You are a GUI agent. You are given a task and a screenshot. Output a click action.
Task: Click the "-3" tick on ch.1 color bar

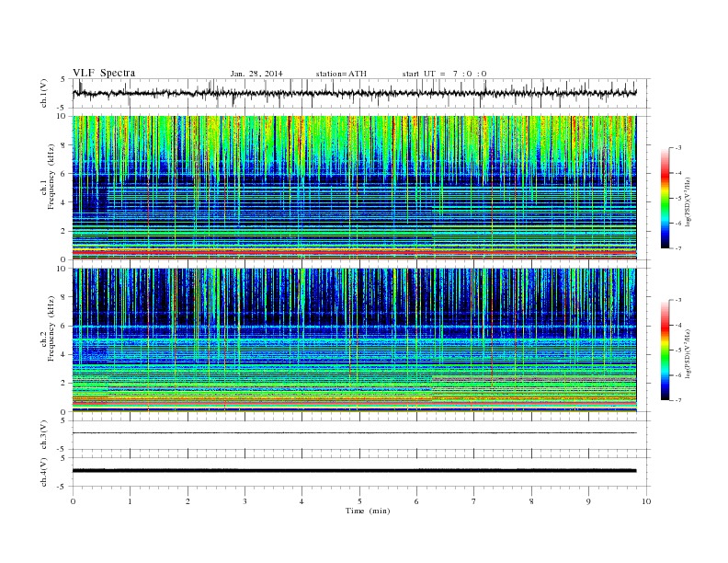[677, 148]
